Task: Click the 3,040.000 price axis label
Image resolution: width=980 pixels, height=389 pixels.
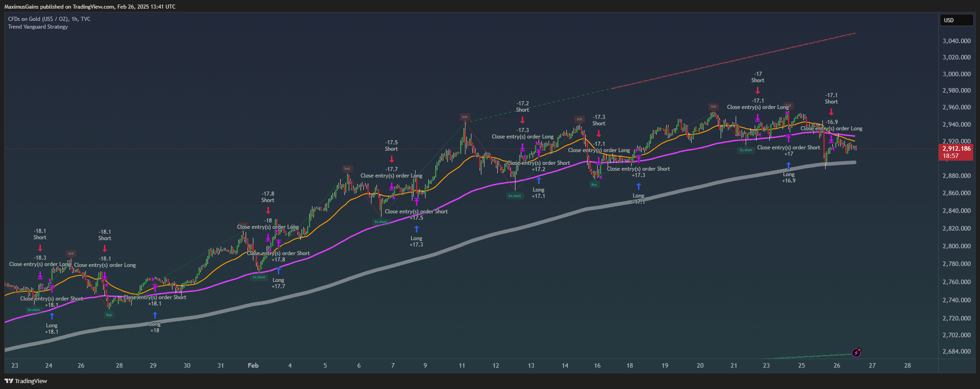Action: pos(956,41)
